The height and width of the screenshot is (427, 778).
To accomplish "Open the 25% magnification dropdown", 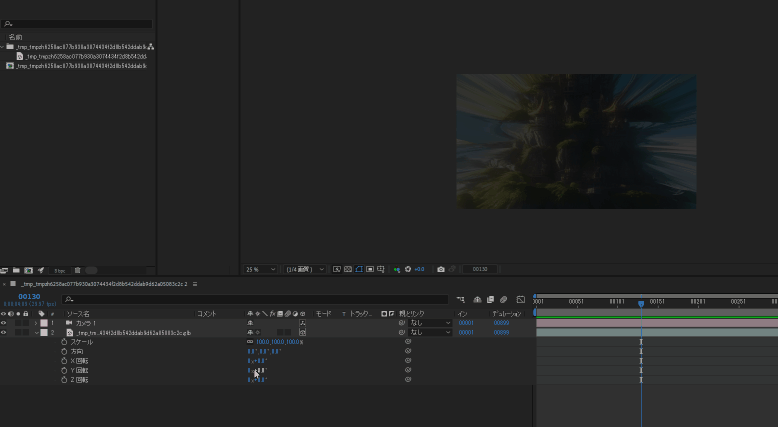I will pyautogui.click(x=260, y=269).
